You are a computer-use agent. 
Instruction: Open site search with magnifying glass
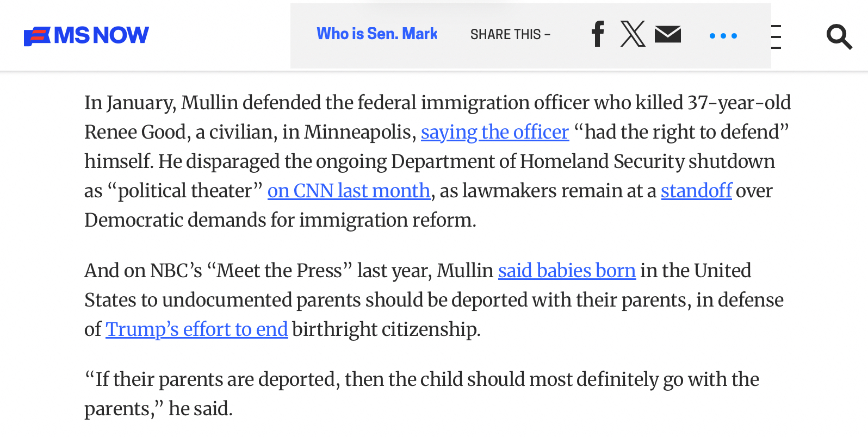pos(839,37)
